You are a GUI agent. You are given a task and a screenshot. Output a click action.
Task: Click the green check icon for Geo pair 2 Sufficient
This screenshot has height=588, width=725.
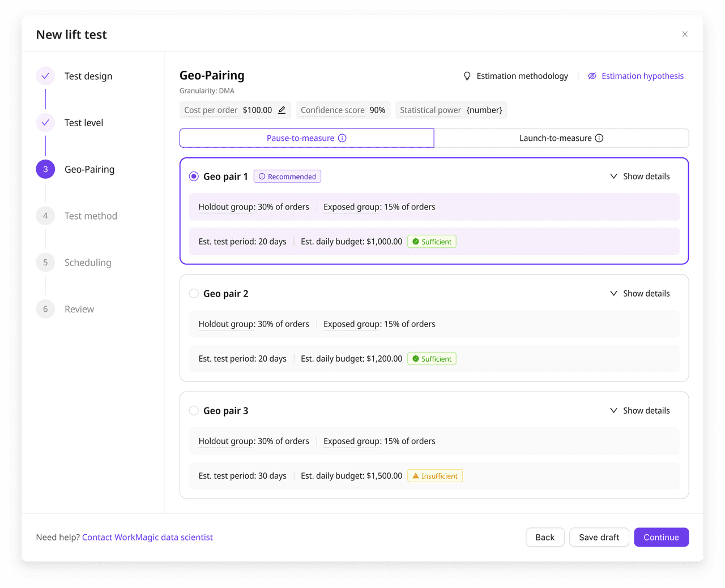click(x=416, y=359)
